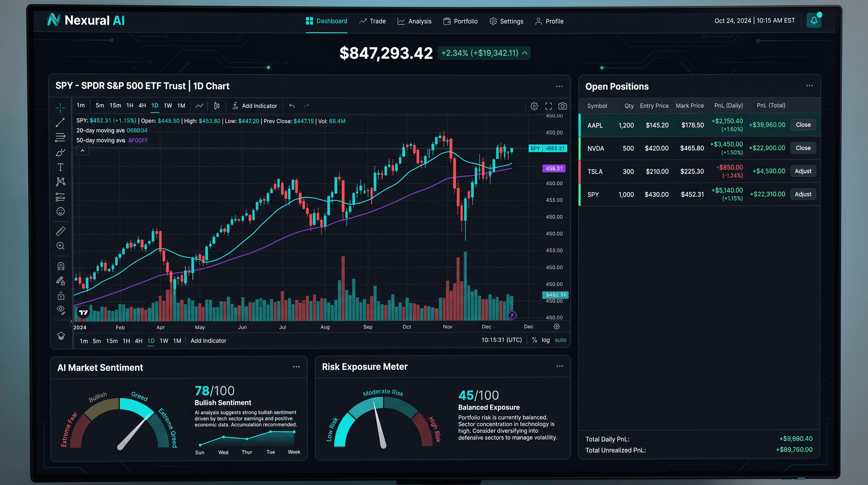Switch chart to line style icon

click(x=199, y=105)
